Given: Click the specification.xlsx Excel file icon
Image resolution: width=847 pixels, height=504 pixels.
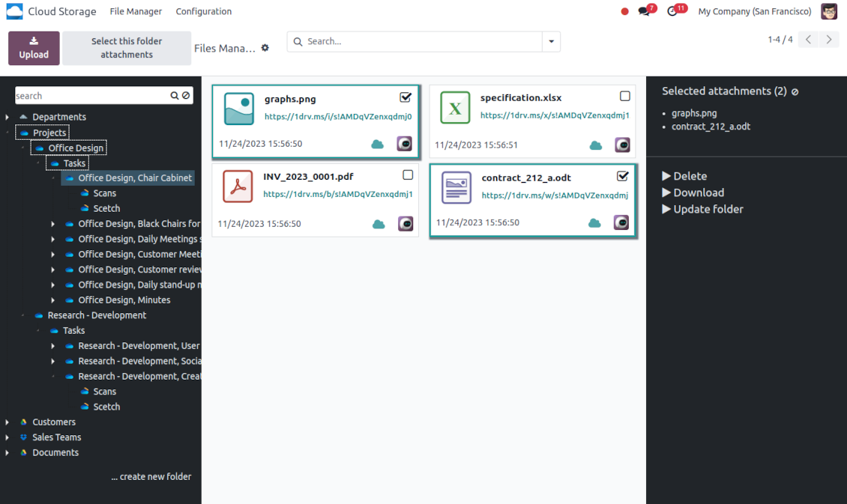Looking at the screenshot, I should [x=455, y=107].
